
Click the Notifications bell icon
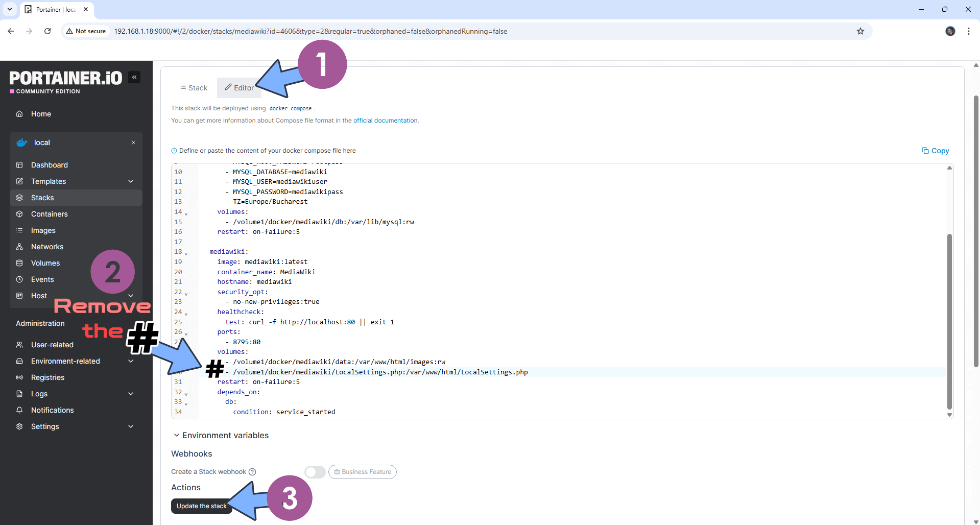19,410
